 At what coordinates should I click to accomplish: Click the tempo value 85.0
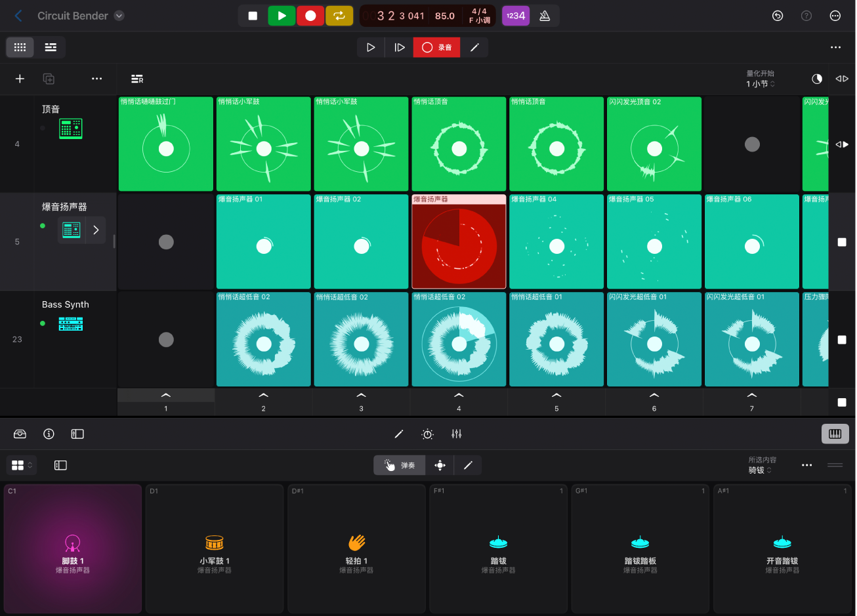pyautogui.click(x=445, y=16)
